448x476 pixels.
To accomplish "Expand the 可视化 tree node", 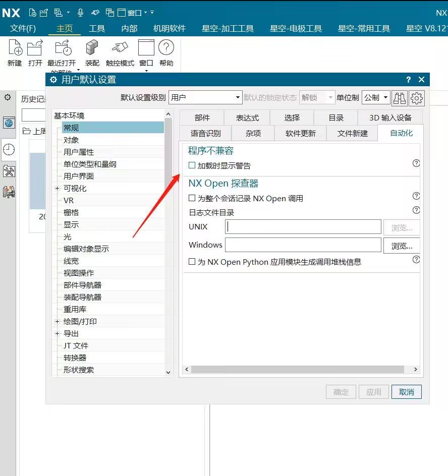I will point(57,188).
